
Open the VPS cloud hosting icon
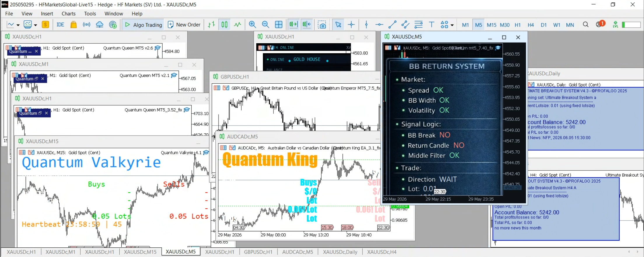click(100, 25)
